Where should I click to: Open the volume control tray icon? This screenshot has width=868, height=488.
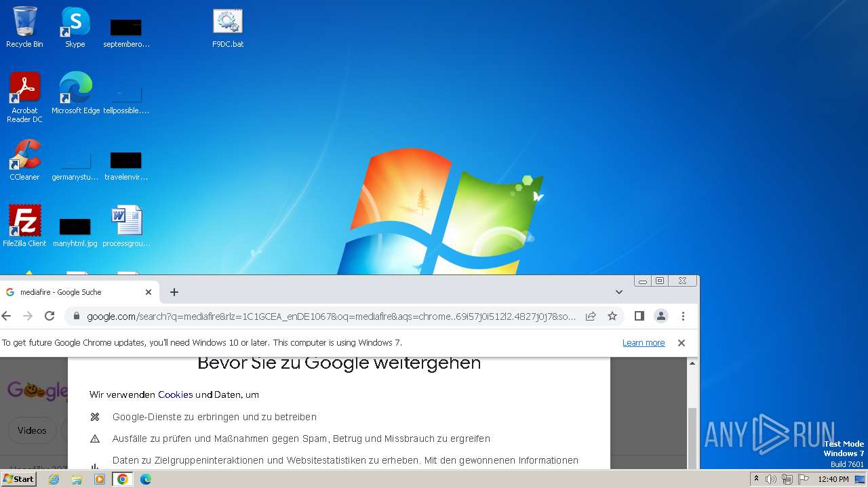pyautogui.click(x=770, y=479)
